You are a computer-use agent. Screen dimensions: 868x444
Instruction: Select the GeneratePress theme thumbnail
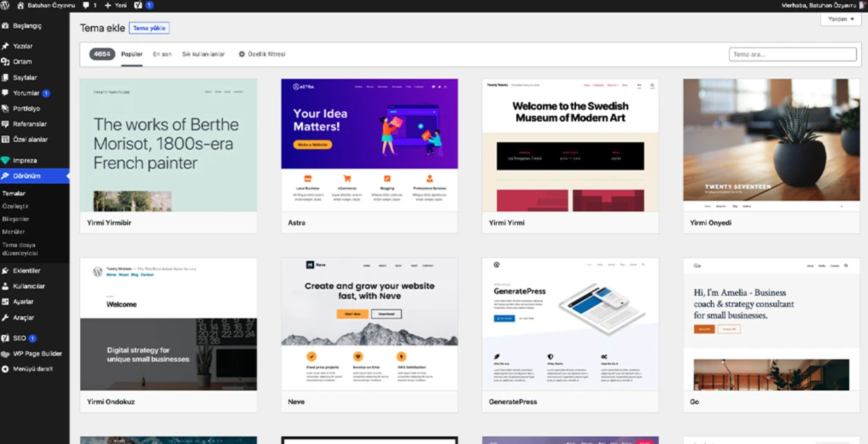[x=571, y=324]
